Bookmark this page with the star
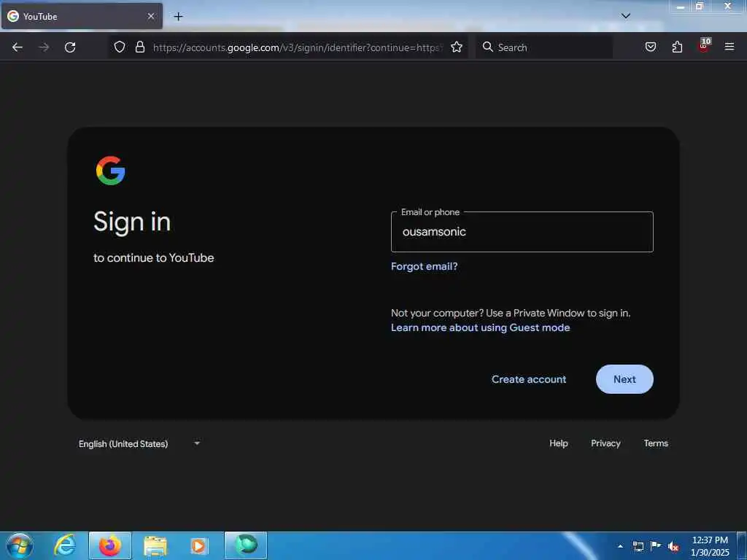Image resolution: width=747 pixels, height=560 pixels. (x=457, y=47)
